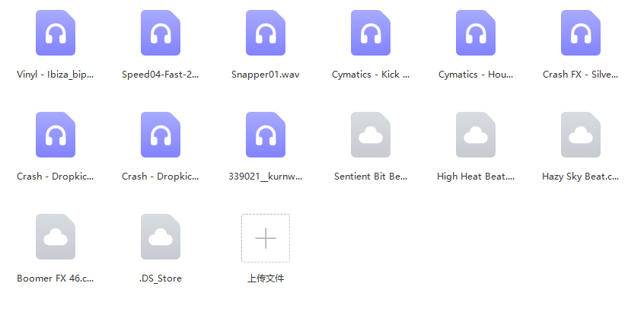Open the 339021__kurnw audio file icon
The image size is (644, 315).
(x=266, y=135)
